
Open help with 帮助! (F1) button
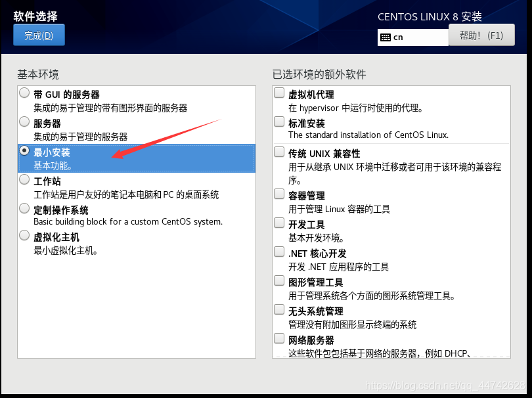click(x=481, y=35)
